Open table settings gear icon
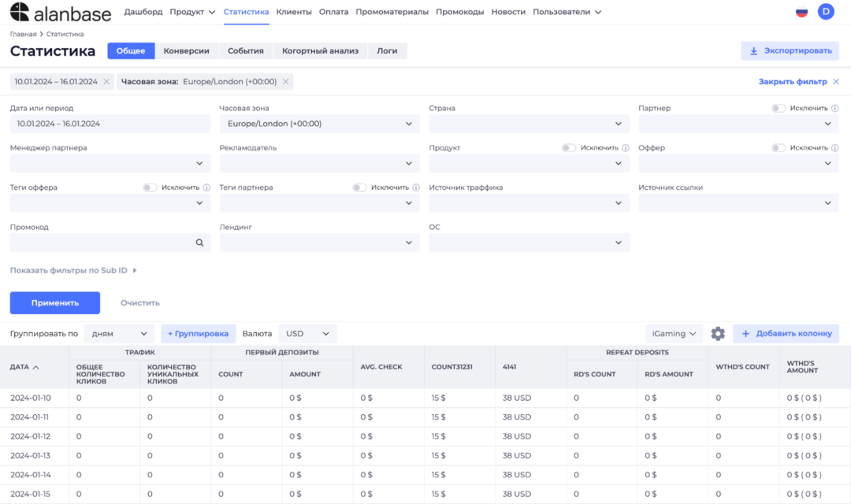The image size is (851, 504). point(717,334)
